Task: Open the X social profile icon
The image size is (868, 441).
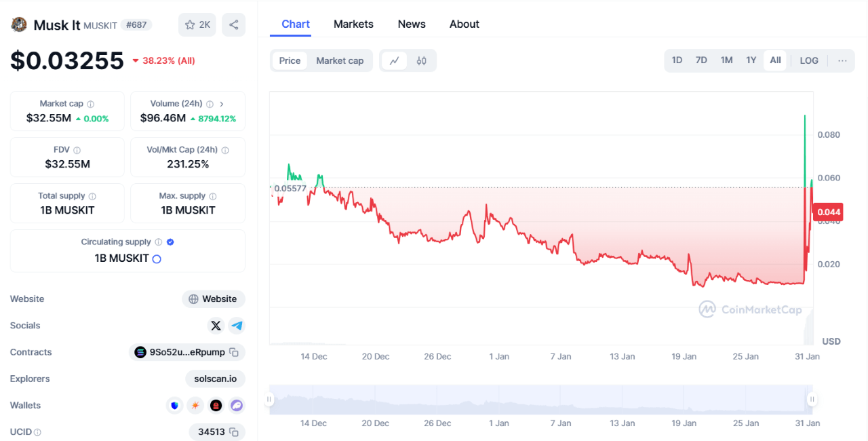Action: tap(216, 326)
